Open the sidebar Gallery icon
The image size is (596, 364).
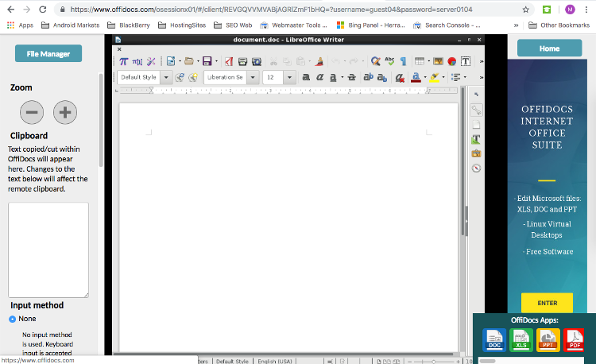point(476,153)
